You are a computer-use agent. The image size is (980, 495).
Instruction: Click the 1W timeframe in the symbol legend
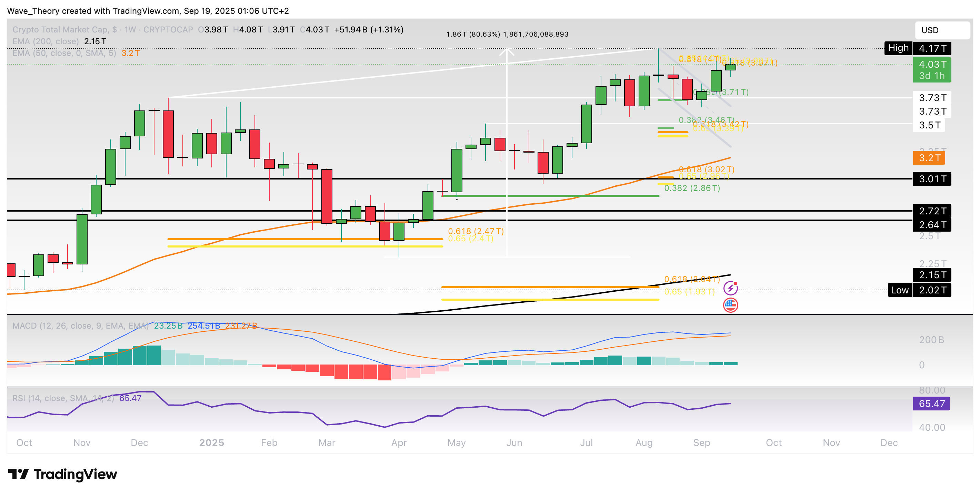point(130,30)
